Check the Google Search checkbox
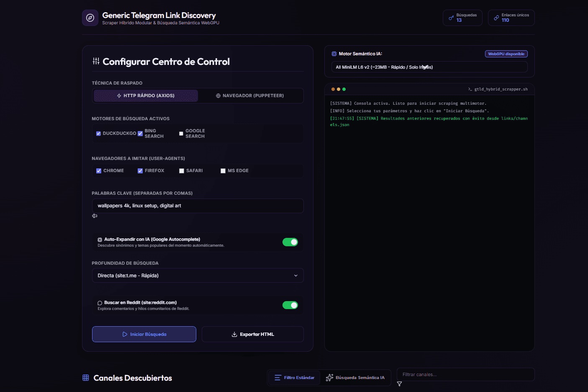588x392 pixels. [181, 134]
